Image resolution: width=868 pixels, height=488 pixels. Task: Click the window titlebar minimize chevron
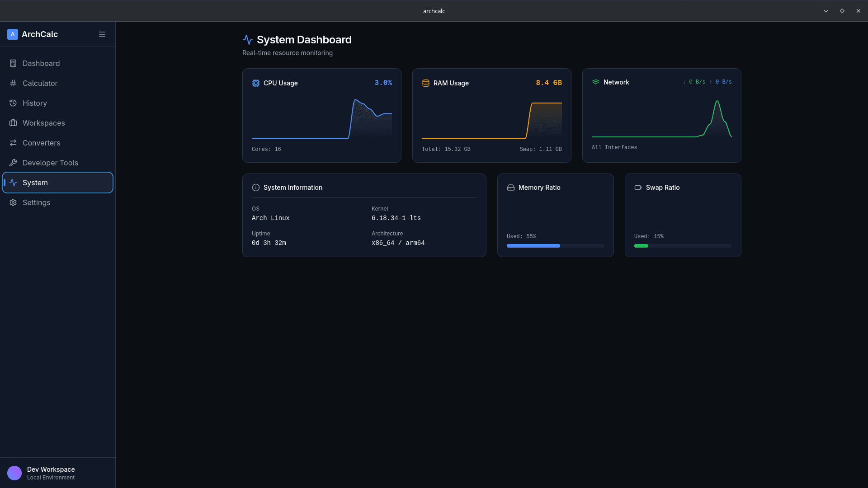coord(826,11)
